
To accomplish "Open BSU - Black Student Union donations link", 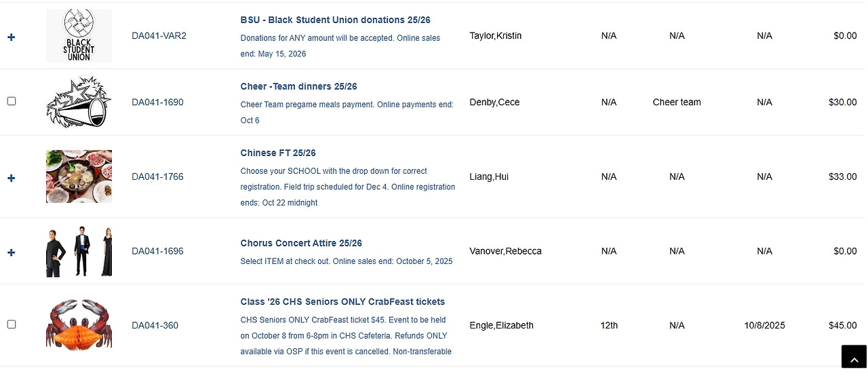I will 335,20.
